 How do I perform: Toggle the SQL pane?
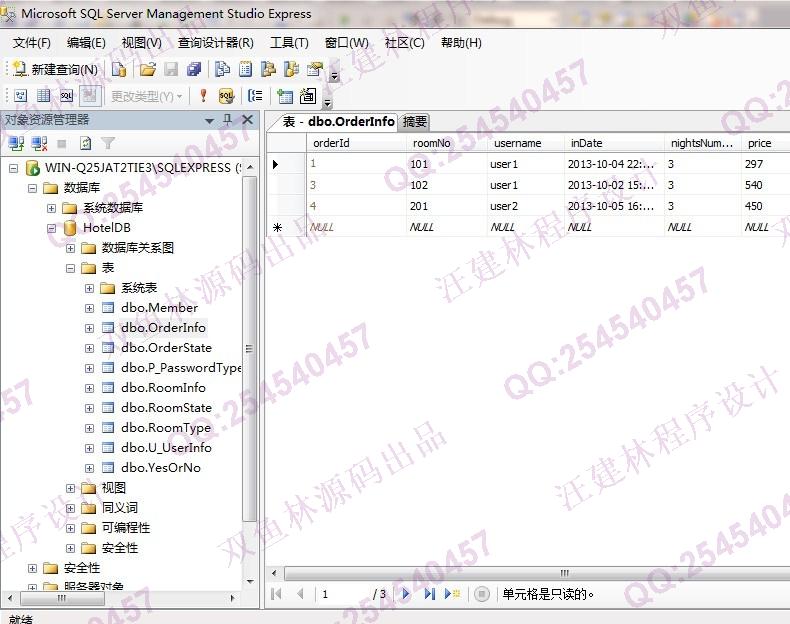tap(67, 96)
